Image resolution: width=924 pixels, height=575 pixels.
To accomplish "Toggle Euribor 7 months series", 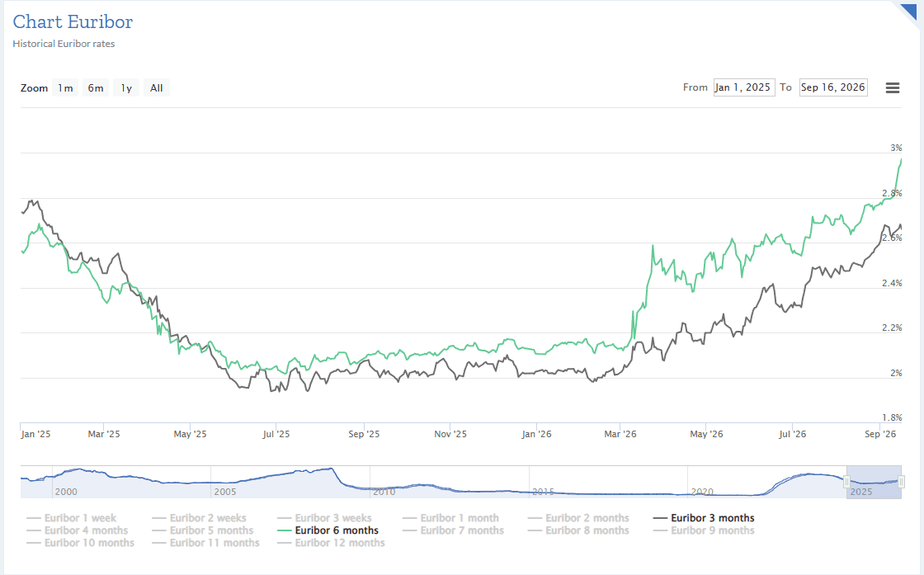I will (x=454, y=530).
